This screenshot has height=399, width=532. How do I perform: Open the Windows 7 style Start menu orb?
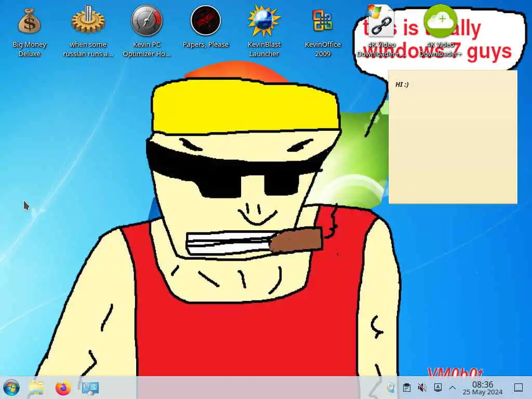[11, 388]
